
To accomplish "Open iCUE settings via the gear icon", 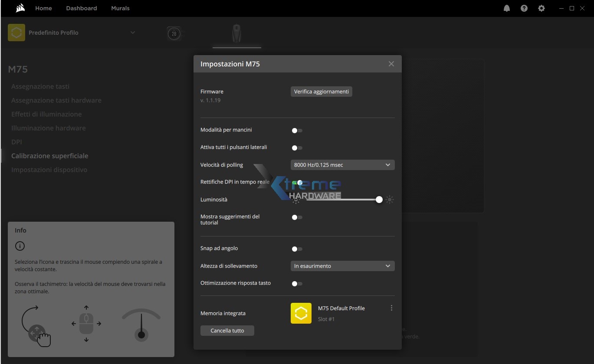I will 541,8.
